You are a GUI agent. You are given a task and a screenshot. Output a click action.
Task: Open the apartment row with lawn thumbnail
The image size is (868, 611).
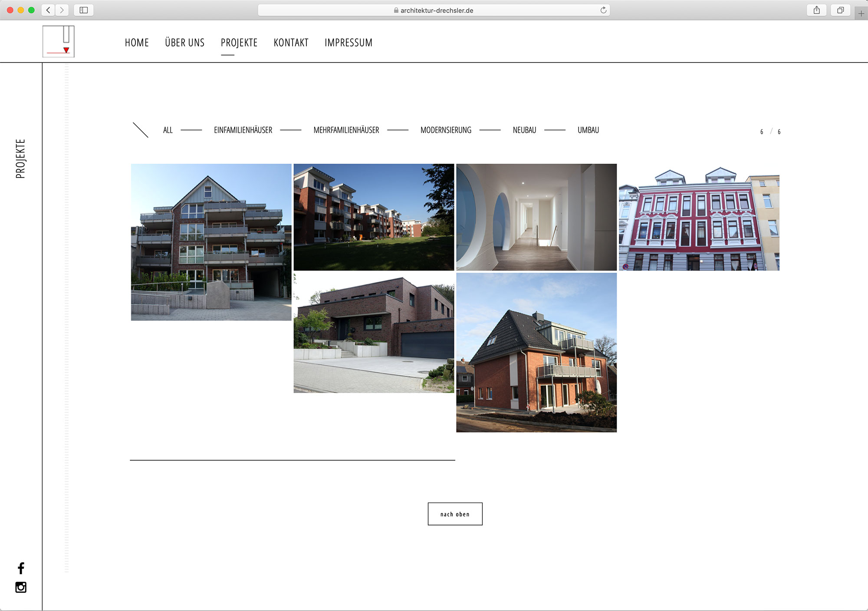(374, 217)
